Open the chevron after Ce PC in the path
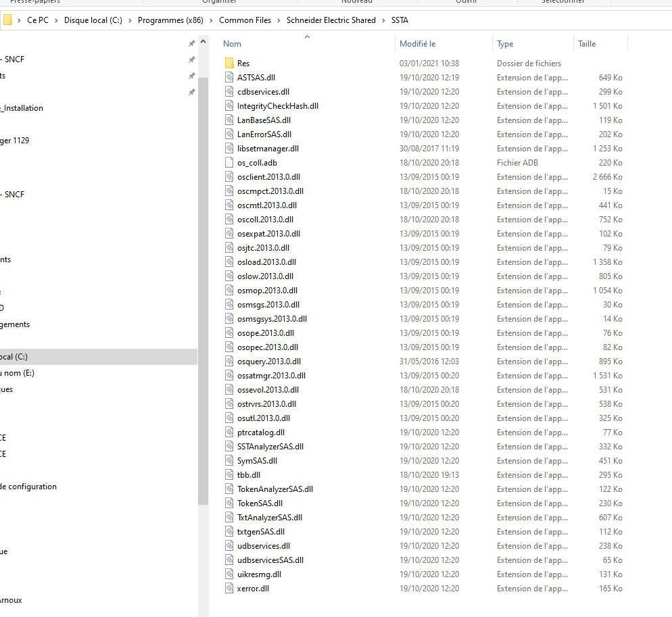Screen dimensions: 672x617 (56, 20)
